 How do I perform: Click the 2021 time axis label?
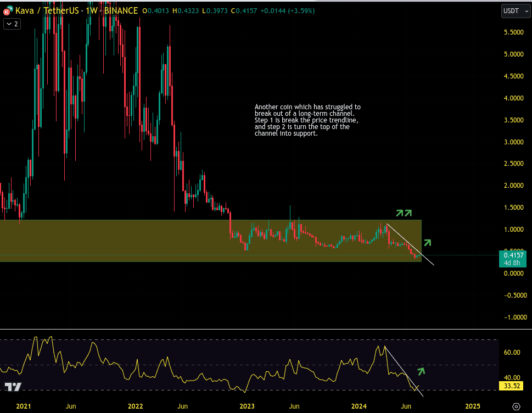click(24, 406)
